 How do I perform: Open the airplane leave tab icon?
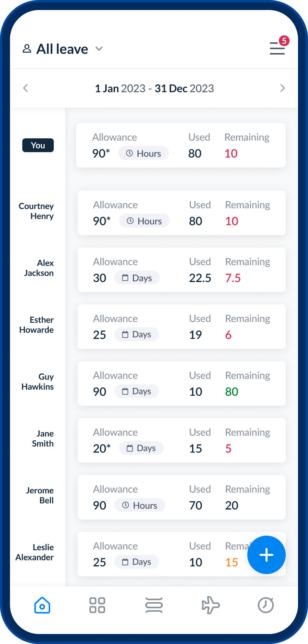[210, 605]
